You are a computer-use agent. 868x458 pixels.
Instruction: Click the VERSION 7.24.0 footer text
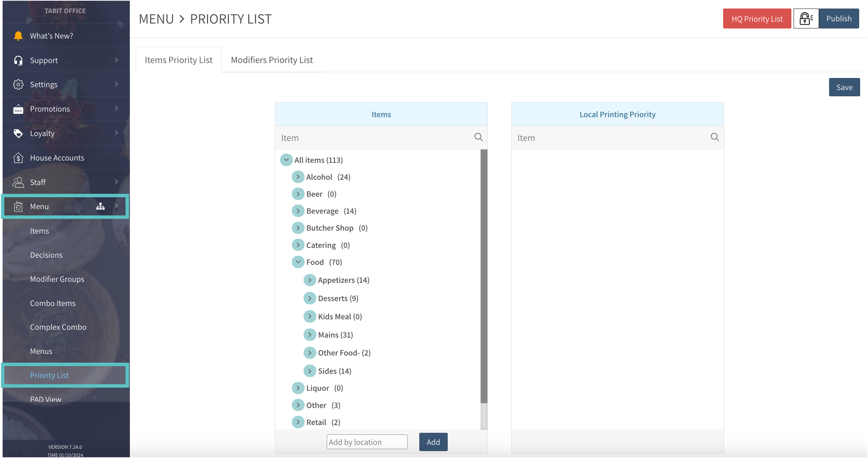click(x=65, y=447)
